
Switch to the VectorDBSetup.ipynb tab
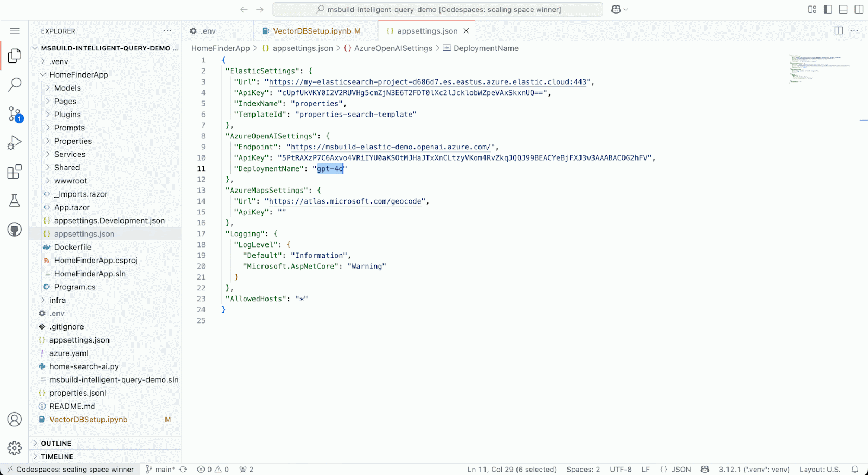point(312,31)
